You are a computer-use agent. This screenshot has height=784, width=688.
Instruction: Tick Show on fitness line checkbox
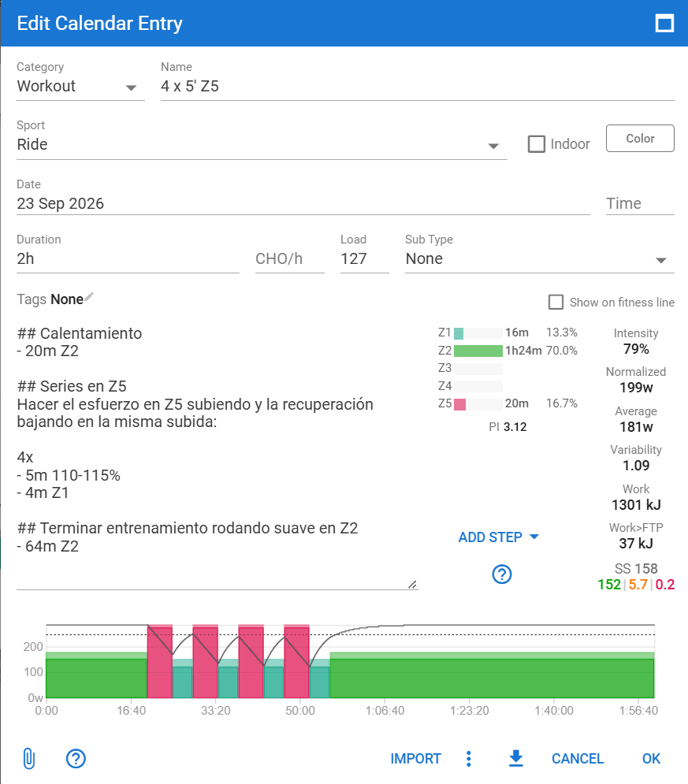556,302
